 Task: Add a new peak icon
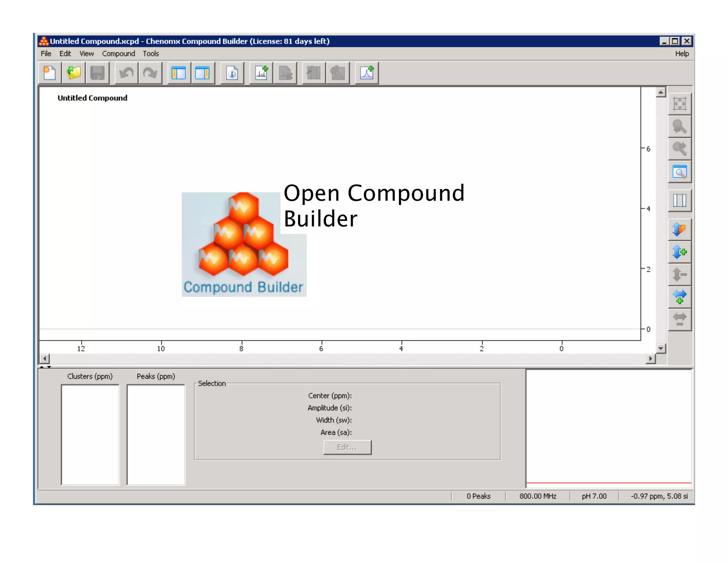pyautogui.click(x=367, y=73)
